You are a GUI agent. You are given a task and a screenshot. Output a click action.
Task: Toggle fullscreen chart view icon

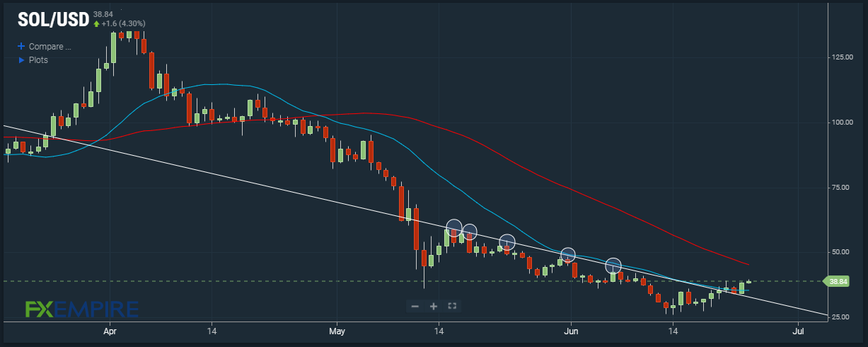point(453,306)
